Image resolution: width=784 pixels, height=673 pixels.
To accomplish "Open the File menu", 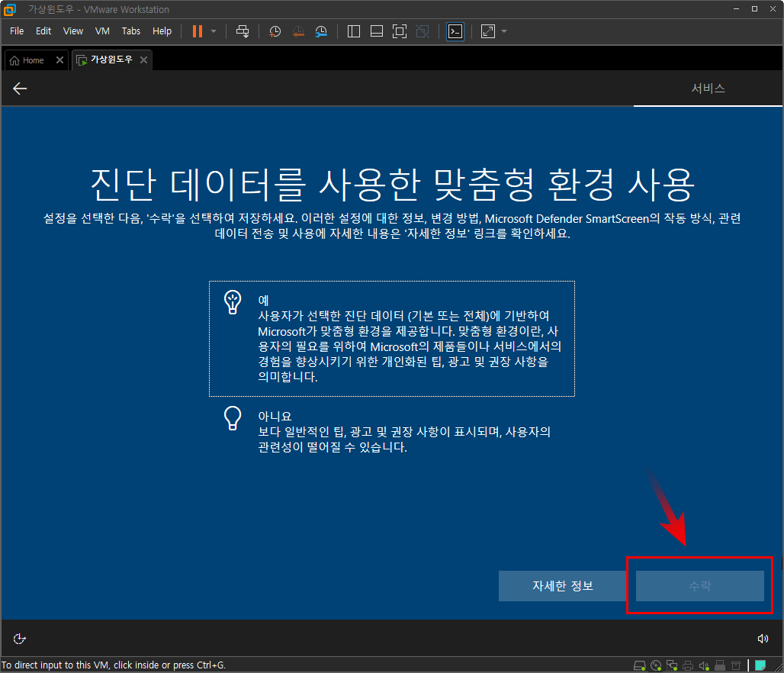I will click(x=17, y=31).
